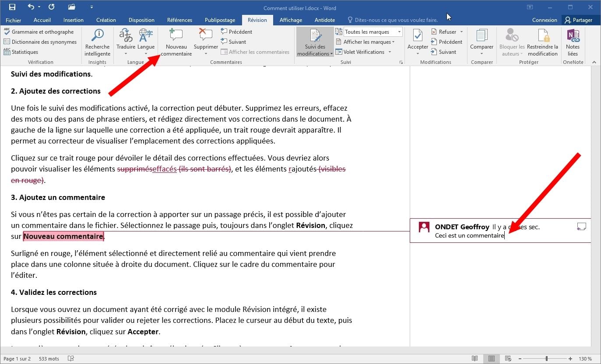This screenshot has width=601, height=364.
Task: Click the Traduire icon
Action: 126,35
